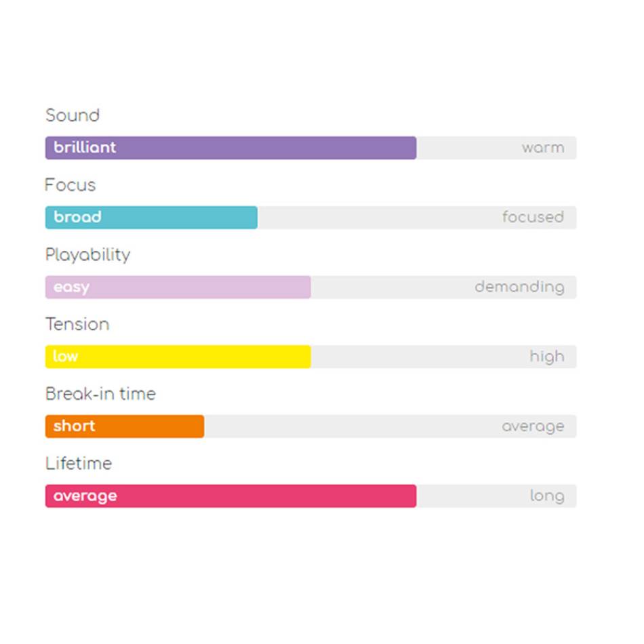Click the orange short Break-in time bar
Screen dimensions: 644x644
point(125,426)
